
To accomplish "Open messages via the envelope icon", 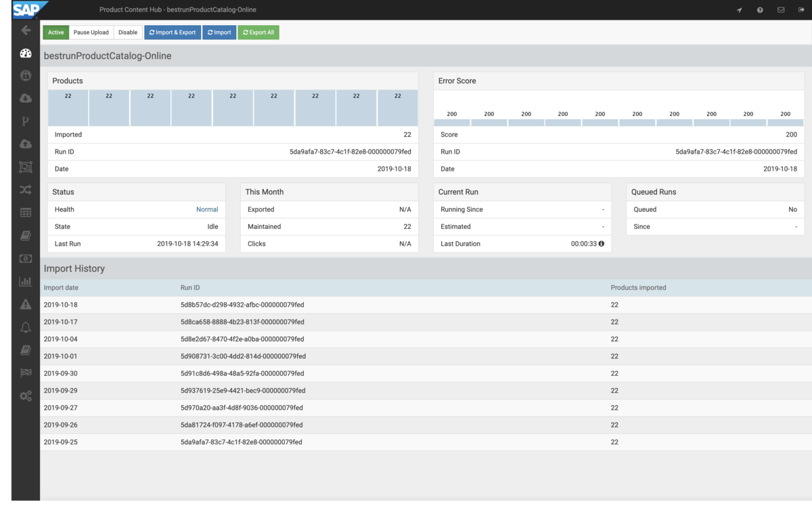I will [x=780, y=9].
